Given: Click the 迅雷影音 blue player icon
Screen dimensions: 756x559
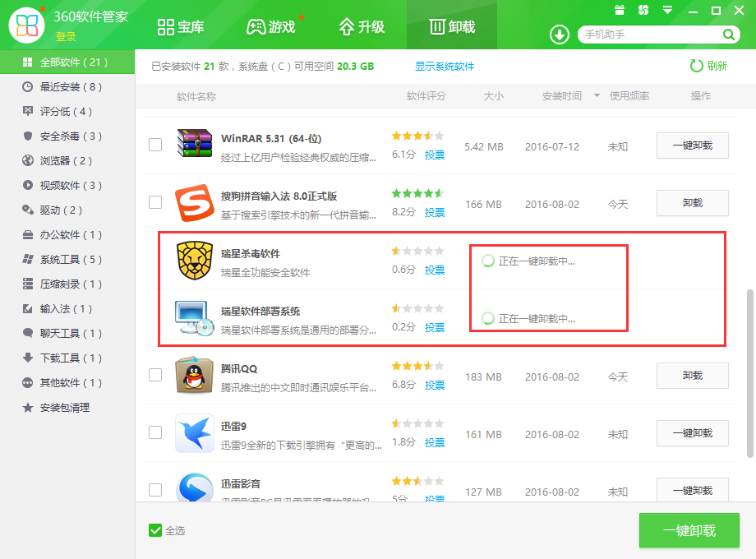Looking at the screenshot, I should pos(194,487).
